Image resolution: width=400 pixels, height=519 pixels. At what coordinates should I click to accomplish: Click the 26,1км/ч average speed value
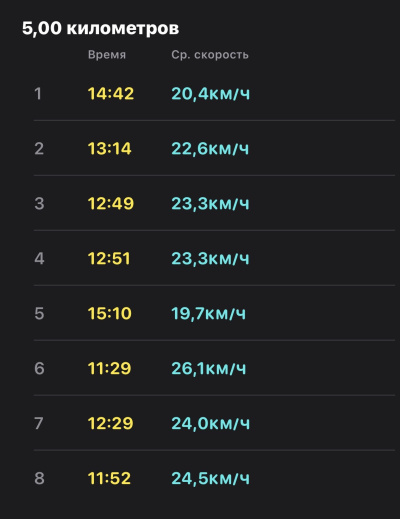(209, 369)
